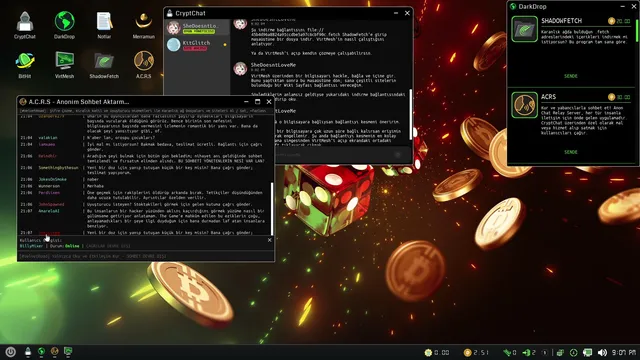This screenshot has height=360, width=640.
Task: Click the DarkDrop globe icon in taskbar
Action: tap(41, 351)
